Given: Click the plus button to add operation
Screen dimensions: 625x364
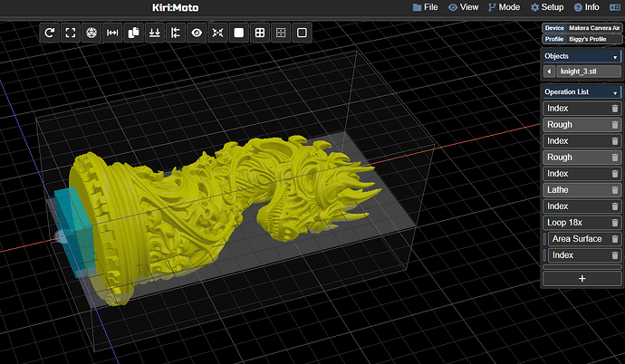Looking at the screenshot, I should [582, 278].
